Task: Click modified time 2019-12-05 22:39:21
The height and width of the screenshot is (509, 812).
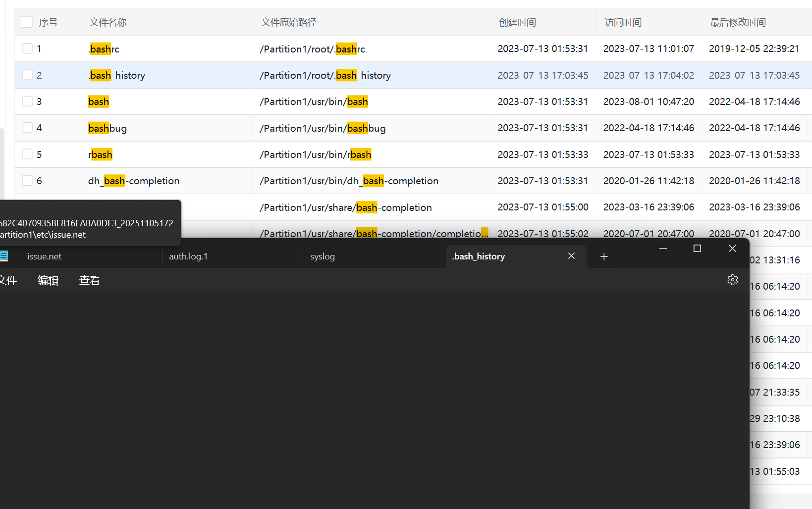Action: 754,49
